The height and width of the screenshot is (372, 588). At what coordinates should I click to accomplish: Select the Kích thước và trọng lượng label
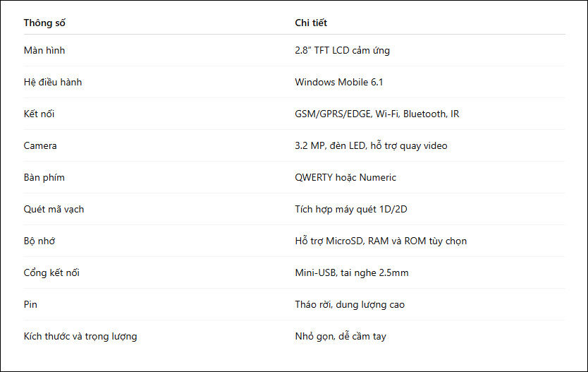point(80,336)
